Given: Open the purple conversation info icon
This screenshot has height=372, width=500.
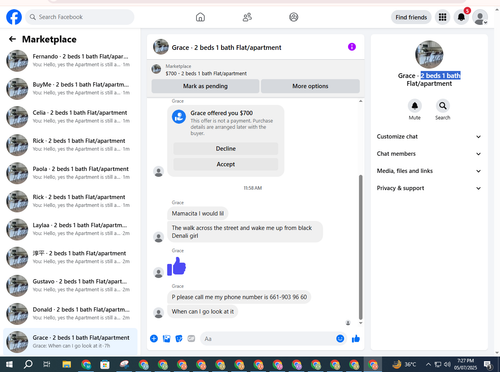Looking at the screenshot, I should tap(352, 47).
